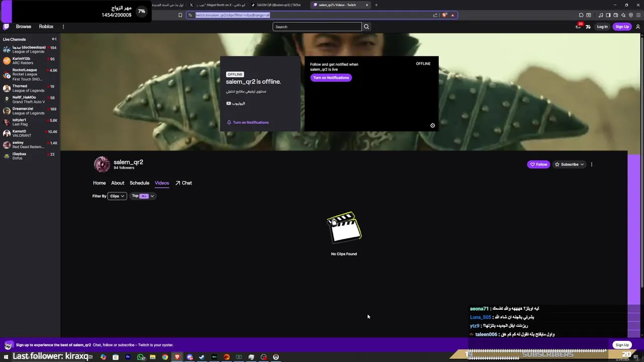Open Thorned live channel in sidebar

[x=30, y=88]
